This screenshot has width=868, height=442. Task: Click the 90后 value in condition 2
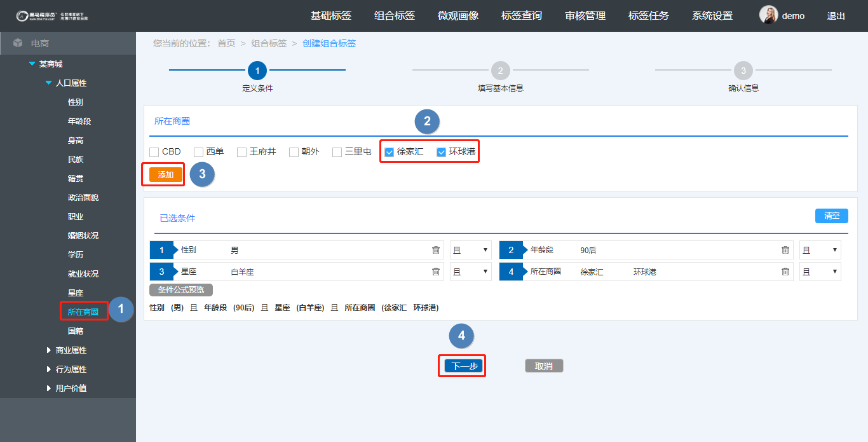[x=588, y=250]
